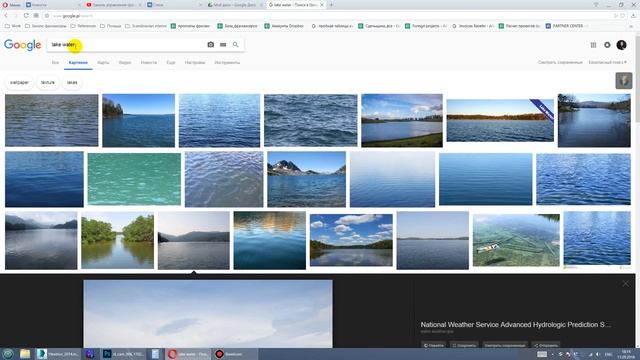
Task: Select the 'Карты' search tab
Action: [x=103, y=62]
